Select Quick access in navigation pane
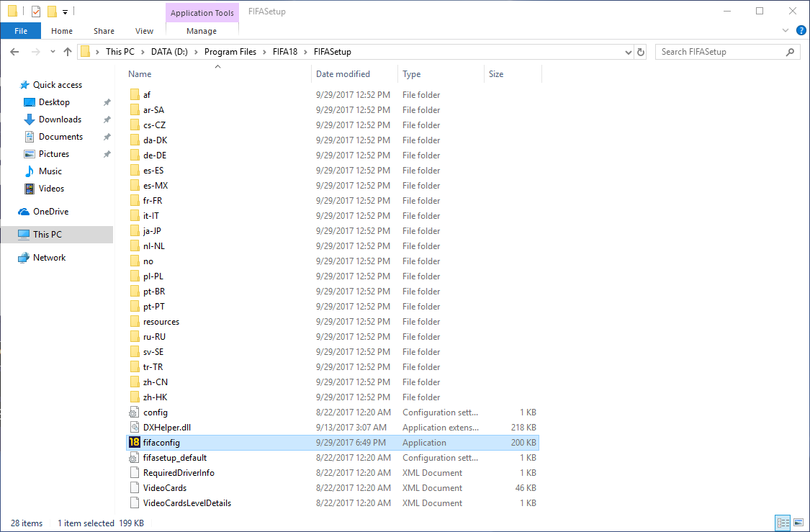 58,85
